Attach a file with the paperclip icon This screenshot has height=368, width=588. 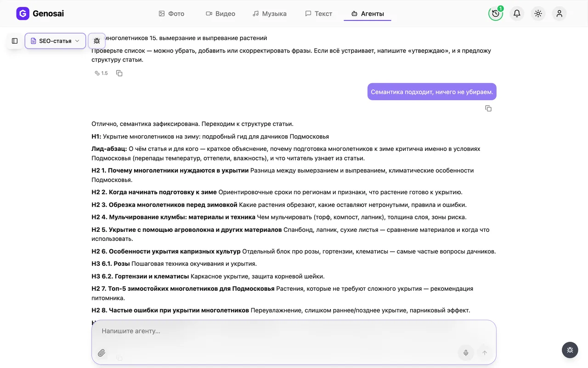tap(102, 353)
